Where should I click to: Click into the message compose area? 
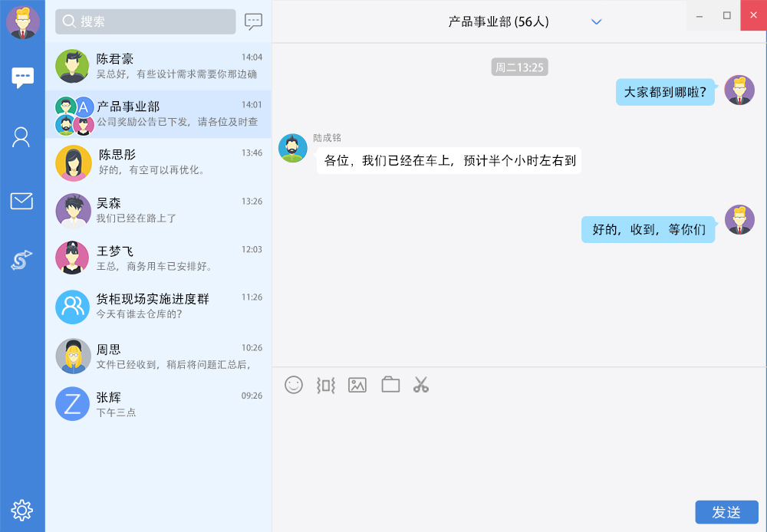coord(519,448)
